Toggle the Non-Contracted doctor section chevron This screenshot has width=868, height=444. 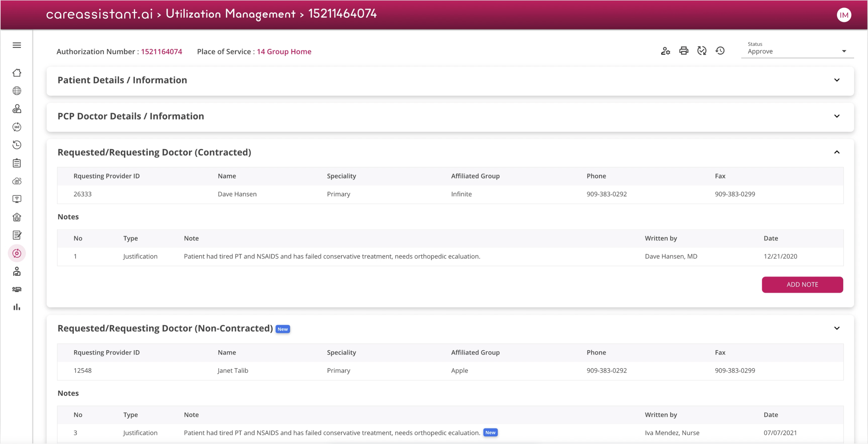tap(837, 328)
